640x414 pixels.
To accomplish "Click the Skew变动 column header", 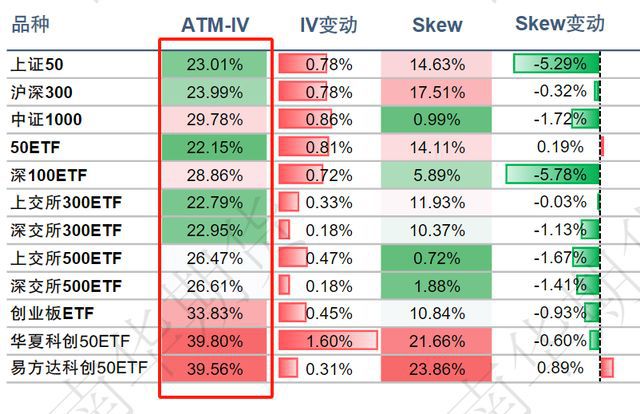I will 559,24.
